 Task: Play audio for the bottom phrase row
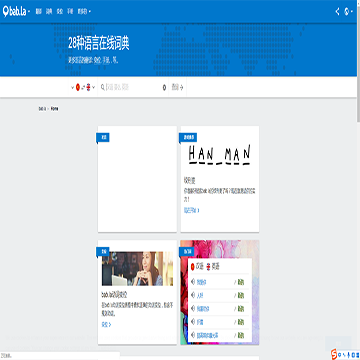click(193, 335)
